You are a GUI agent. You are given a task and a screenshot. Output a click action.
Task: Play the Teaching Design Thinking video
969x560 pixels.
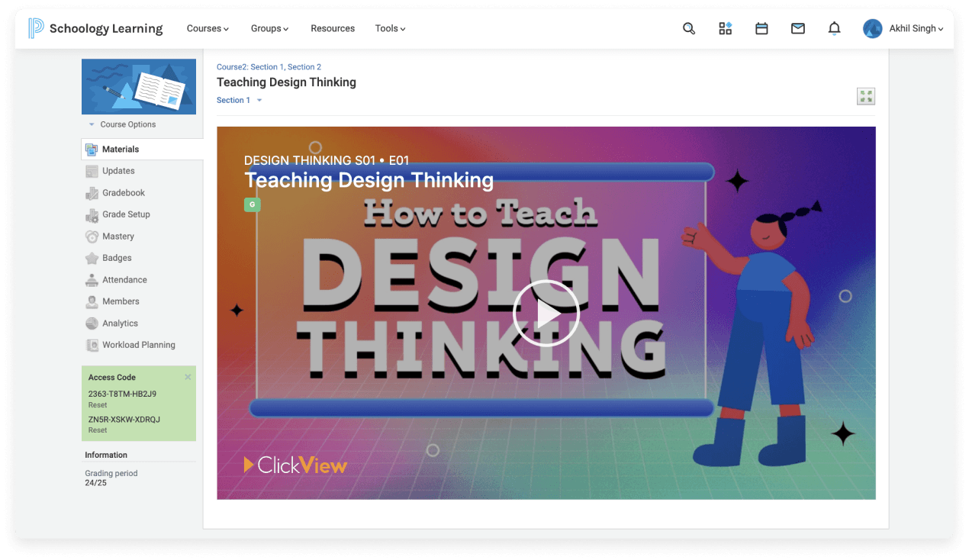pos(546,313)
